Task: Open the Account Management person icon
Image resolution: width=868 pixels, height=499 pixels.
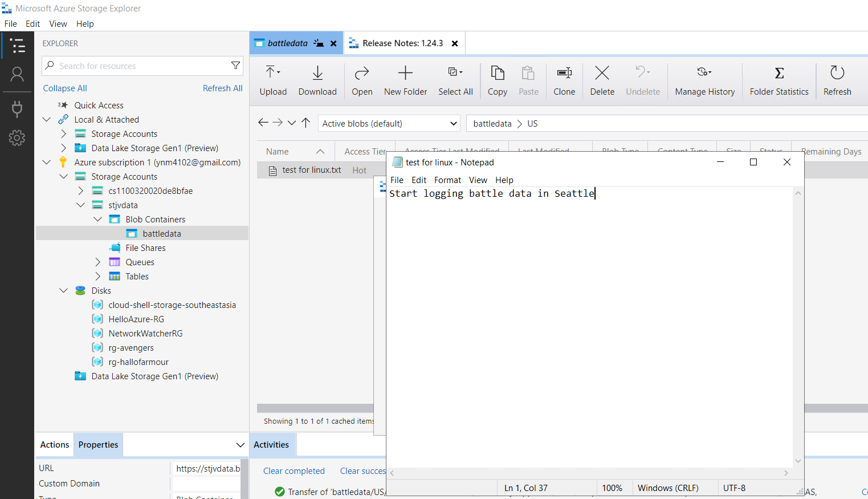Action: point(17,74)
